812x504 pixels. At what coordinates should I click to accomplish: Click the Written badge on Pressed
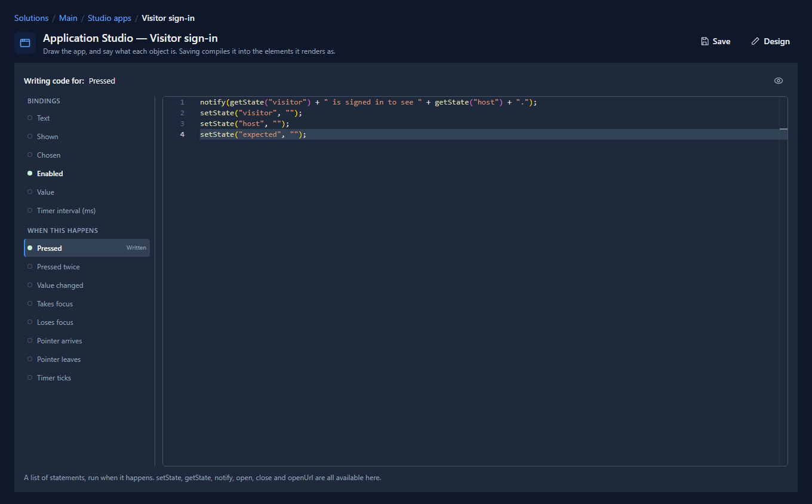136,248
